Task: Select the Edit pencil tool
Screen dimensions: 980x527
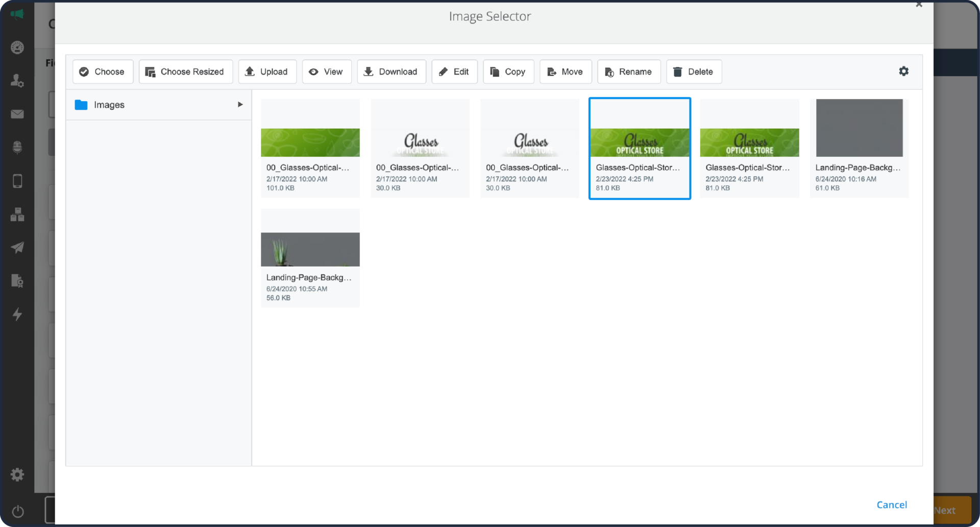Action: [454, 71]
